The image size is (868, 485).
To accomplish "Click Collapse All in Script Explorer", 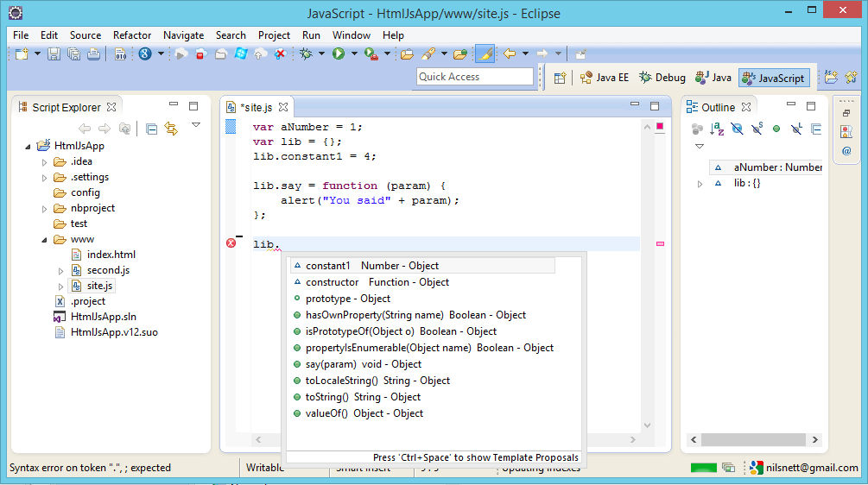I will tap(151, 129).
